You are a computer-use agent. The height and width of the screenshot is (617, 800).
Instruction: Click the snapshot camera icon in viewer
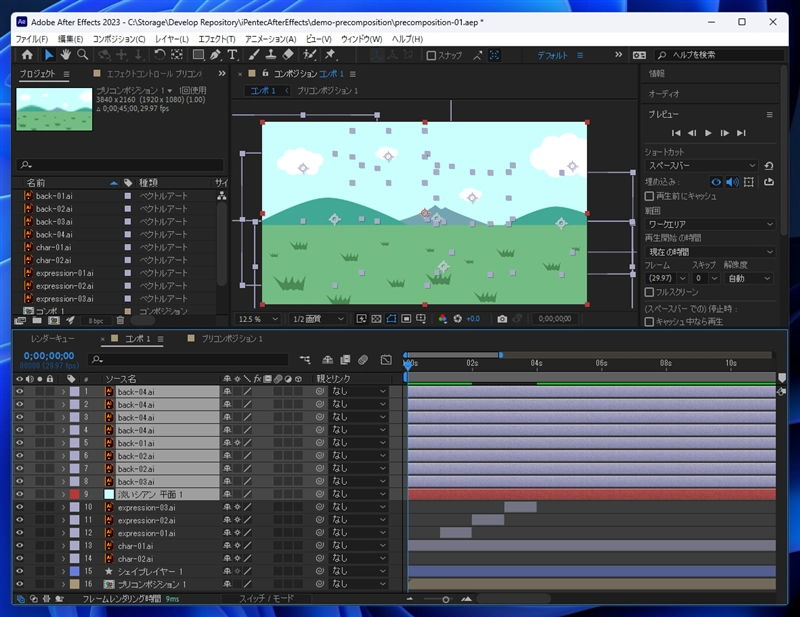pyautogui.click(x=502, y=319)
